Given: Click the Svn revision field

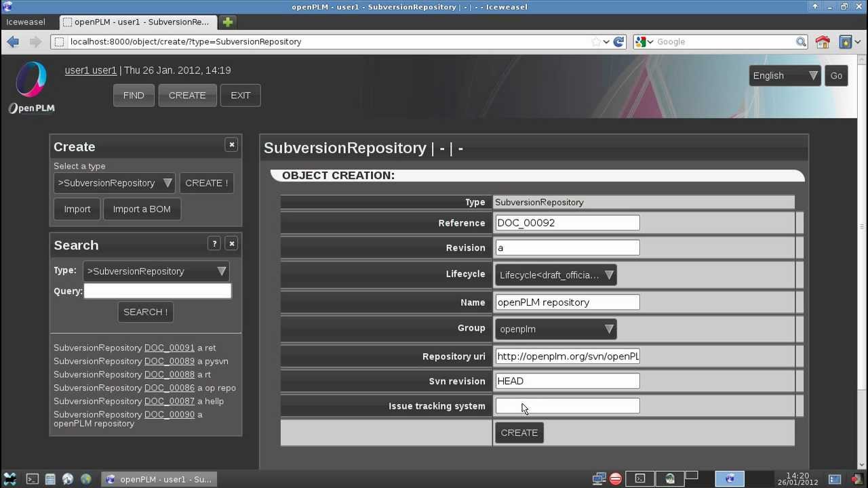Looking at the screenshot, I should point(568,381).
